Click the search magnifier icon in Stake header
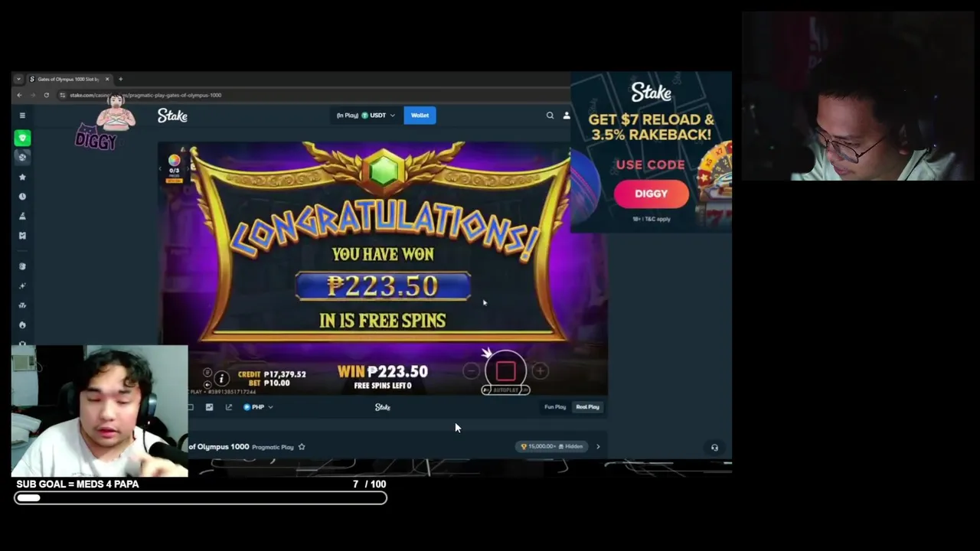The height and width of the screenshot is (551, 980). (550, 116)
